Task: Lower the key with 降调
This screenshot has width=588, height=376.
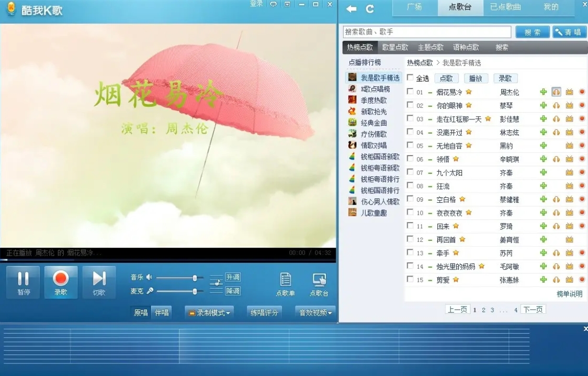Action: point(232,291)
